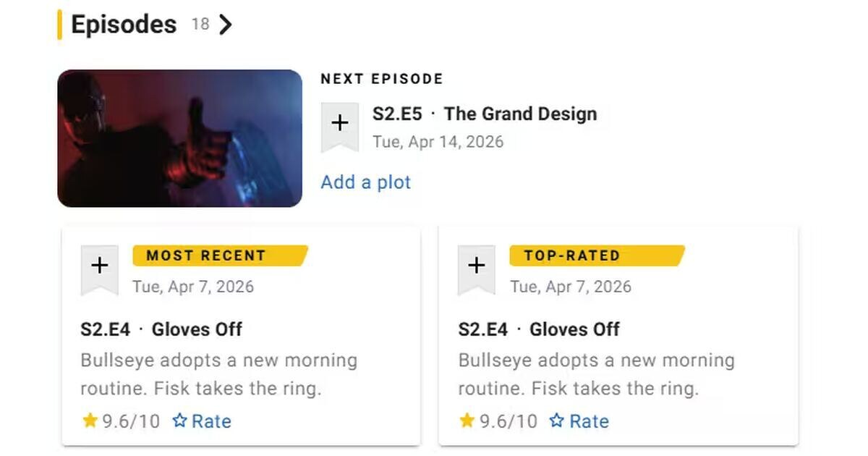Viewport: 868px width, 456px height.
Task: Open the next episode thumbnail image
Action: 179,138
